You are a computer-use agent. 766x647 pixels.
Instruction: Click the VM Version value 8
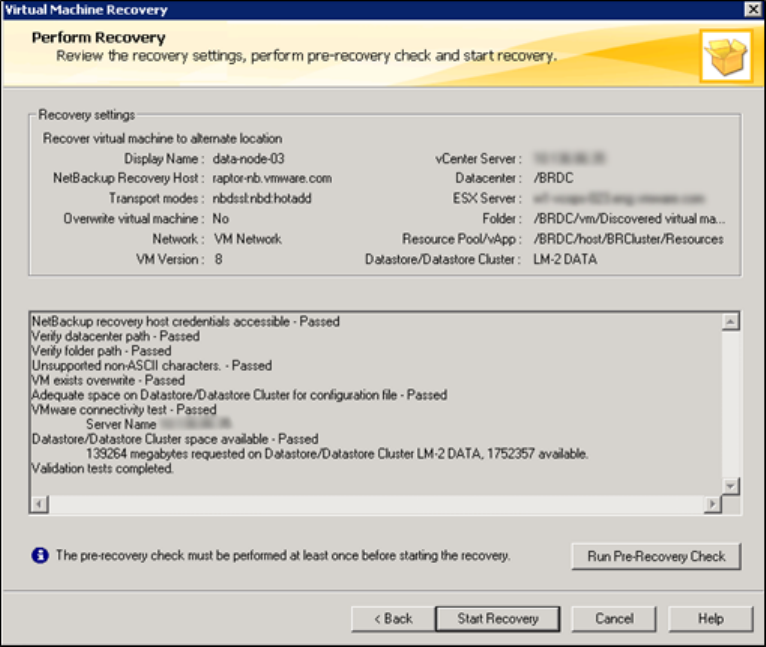coord(218,259)
